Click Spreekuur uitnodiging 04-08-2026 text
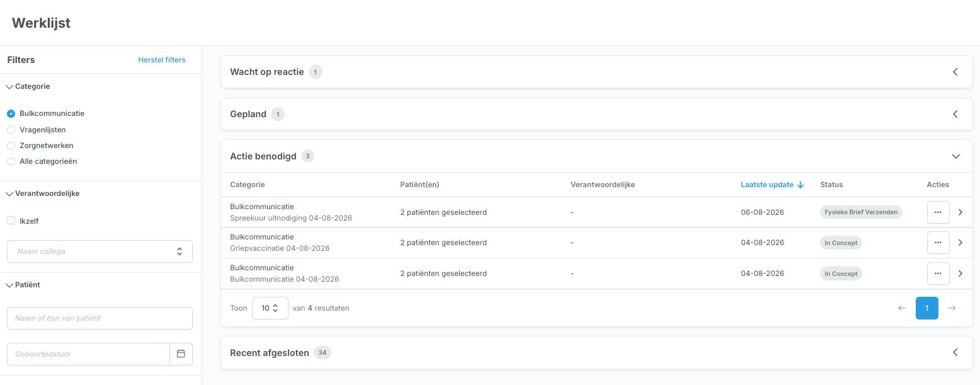Screen dimensions: 980x385 coord(291,218)
